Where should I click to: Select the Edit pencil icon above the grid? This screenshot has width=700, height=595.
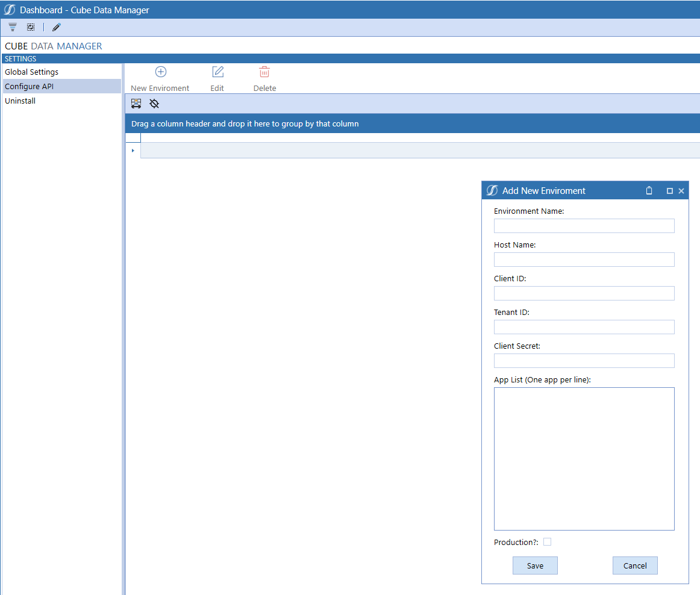coord(217,71)
